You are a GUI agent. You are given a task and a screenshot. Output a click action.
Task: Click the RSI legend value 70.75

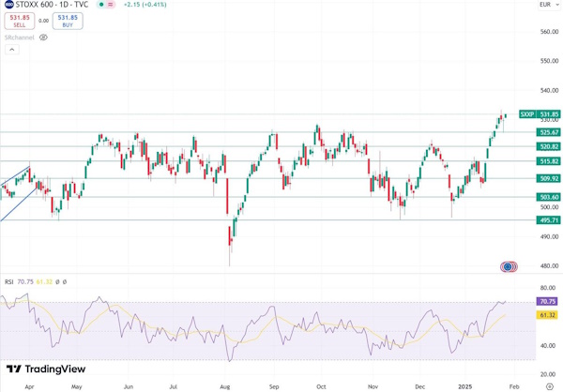tap(25, 282)
